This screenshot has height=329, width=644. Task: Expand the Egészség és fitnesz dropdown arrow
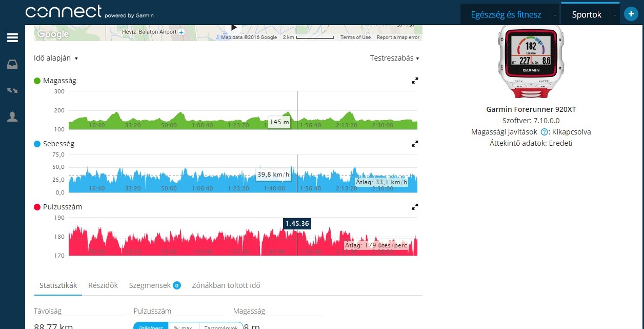555,15
